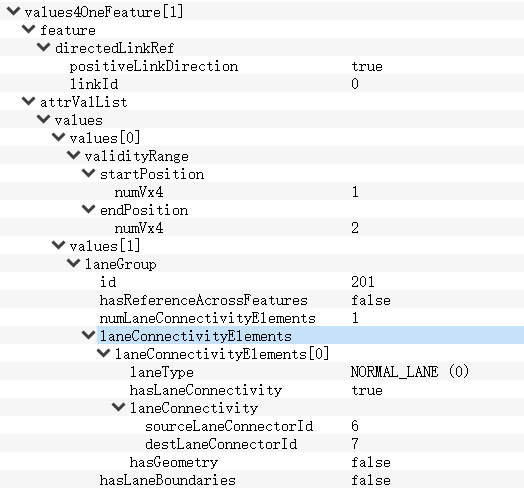524x489 pixels.
Task: Select numVx4 under startPosition
Action: click(x=262, y=192)
